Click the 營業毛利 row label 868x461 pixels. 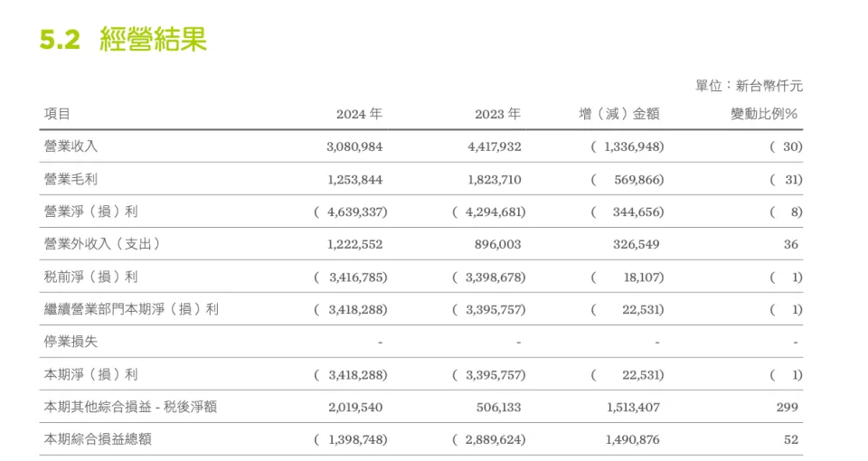tap(71, 179)
